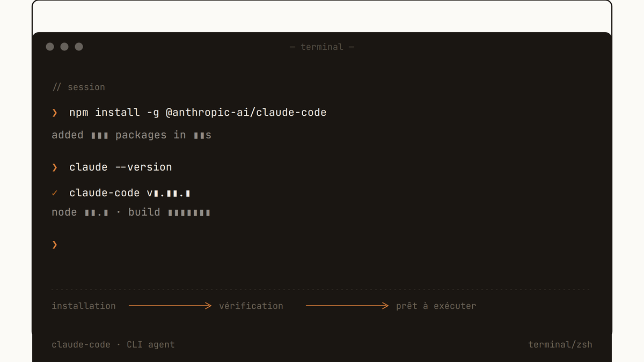Click the empty orange prompt at bottom
This screenshot has height=362, width=644.
(55, 245)
